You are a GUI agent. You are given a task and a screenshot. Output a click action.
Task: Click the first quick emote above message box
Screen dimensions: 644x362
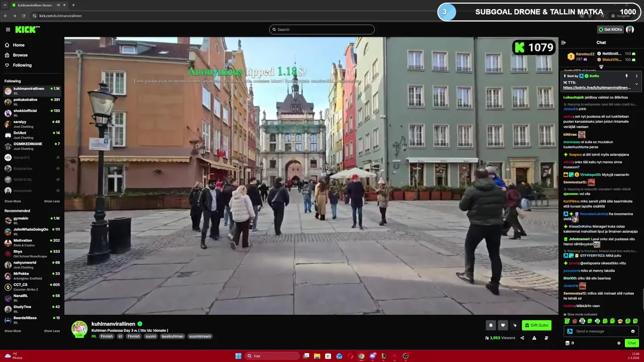point(567,321)
